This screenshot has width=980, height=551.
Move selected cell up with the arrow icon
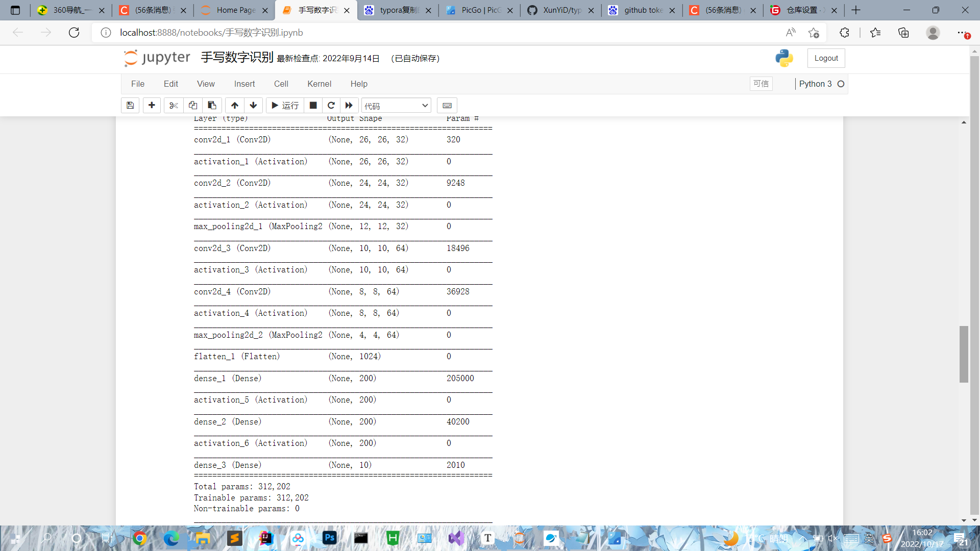tap(234, 106)
